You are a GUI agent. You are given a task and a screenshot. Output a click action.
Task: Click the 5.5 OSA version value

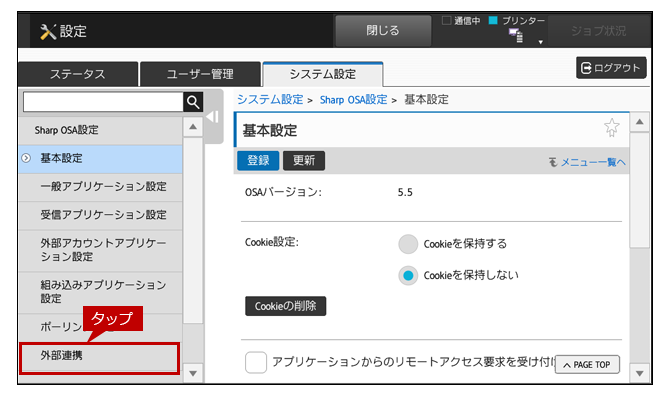[405, 193]
